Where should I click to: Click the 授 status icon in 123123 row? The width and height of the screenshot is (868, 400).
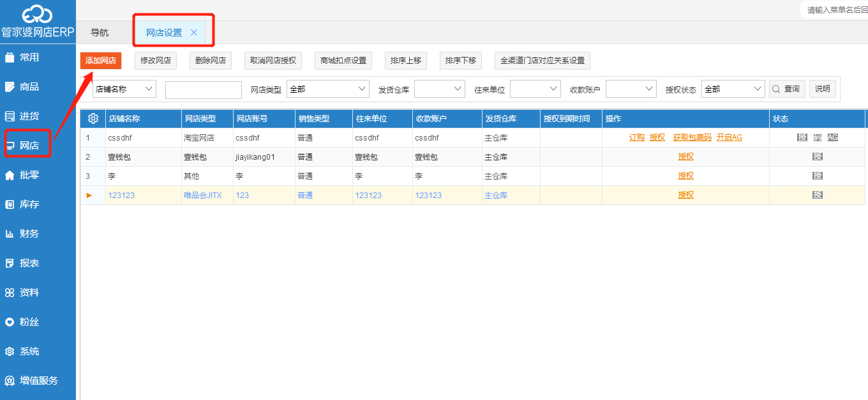pyautogui.click(x=818, y=195)
